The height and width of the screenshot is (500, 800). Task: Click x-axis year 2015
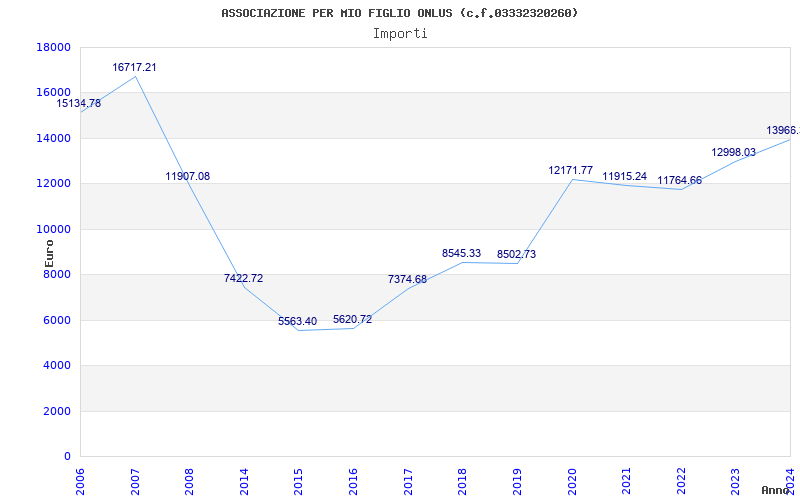pyautogui.click(x=298, y=482)
